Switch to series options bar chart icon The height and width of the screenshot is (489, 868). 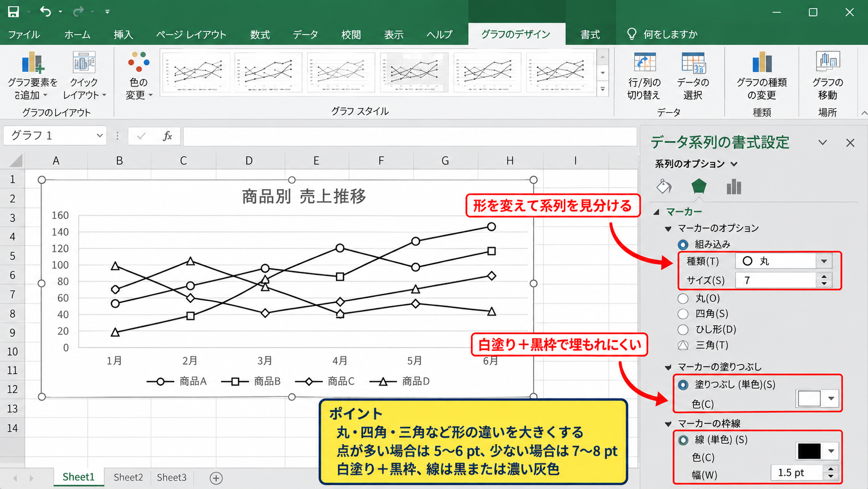click(x=734, y=187)
